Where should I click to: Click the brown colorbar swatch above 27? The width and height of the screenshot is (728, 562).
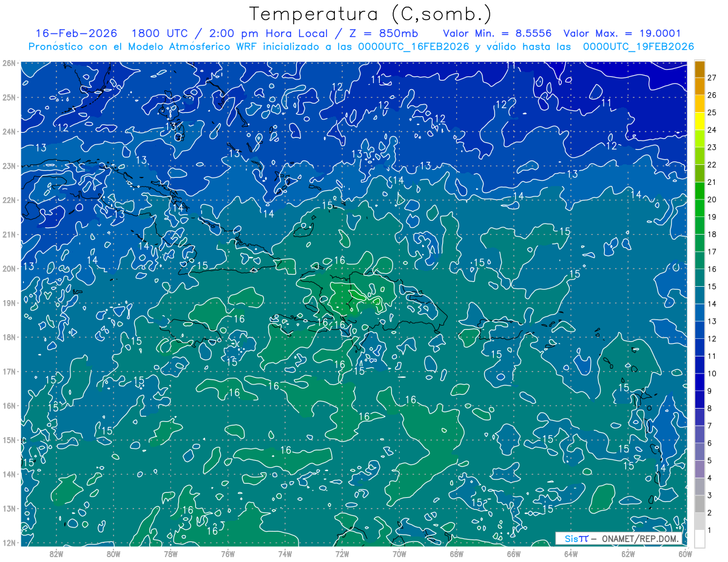[x=699, y=70]
